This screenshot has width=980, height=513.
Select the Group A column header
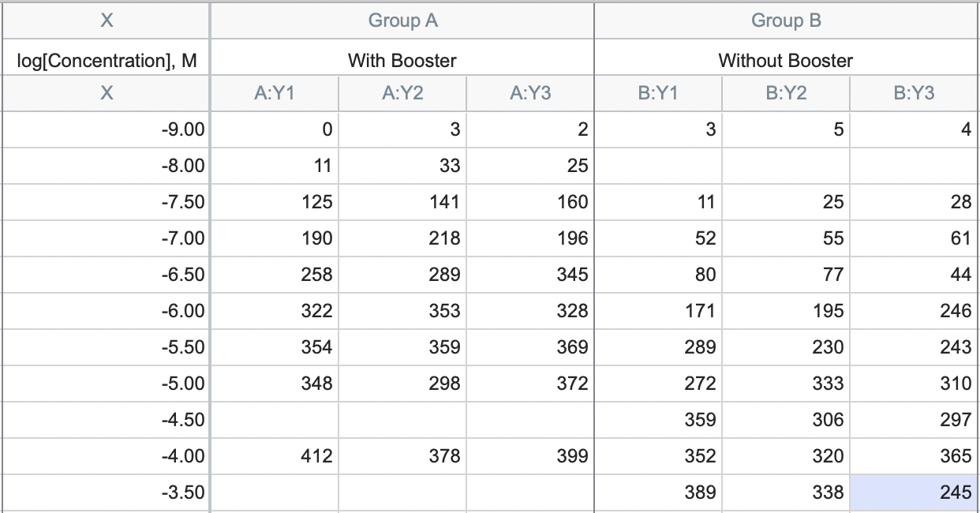tap(402, 21)
